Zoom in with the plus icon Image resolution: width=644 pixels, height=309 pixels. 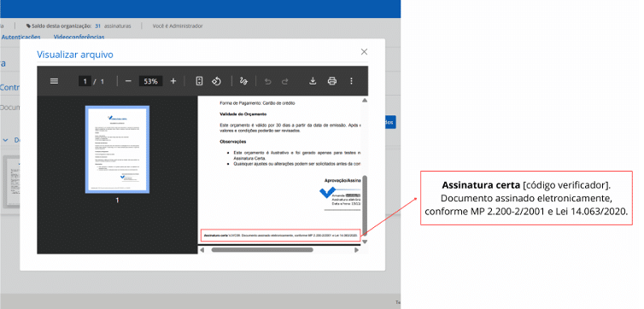click(x=173, y=81)
